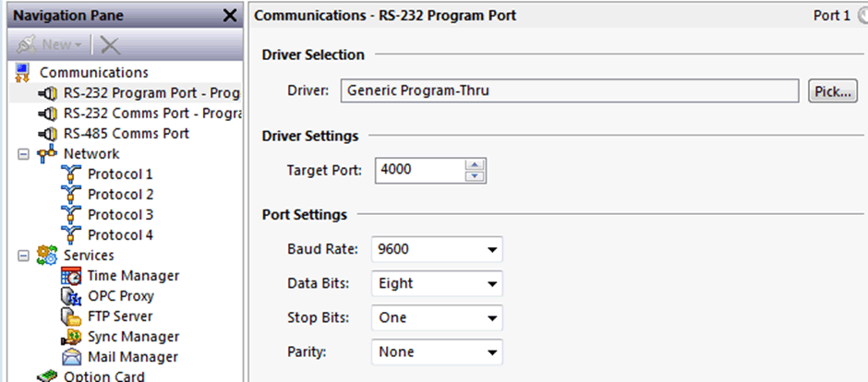Select Protocol 3 in Network tree
Viewport: 868px width, 382px height.
(x=120, y=214)
